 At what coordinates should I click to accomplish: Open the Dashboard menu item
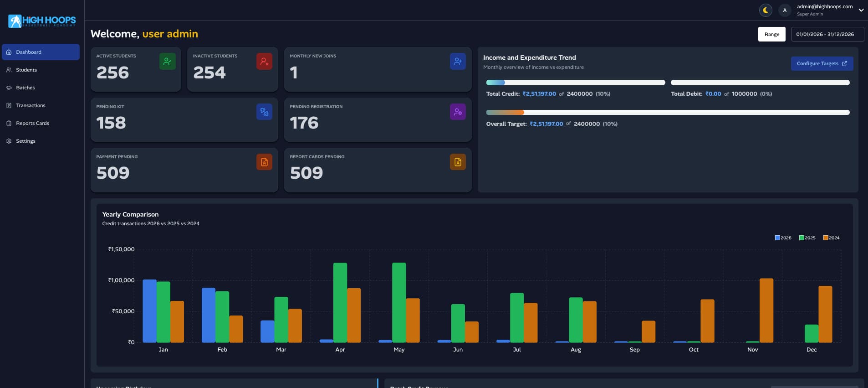click(41, 52)
